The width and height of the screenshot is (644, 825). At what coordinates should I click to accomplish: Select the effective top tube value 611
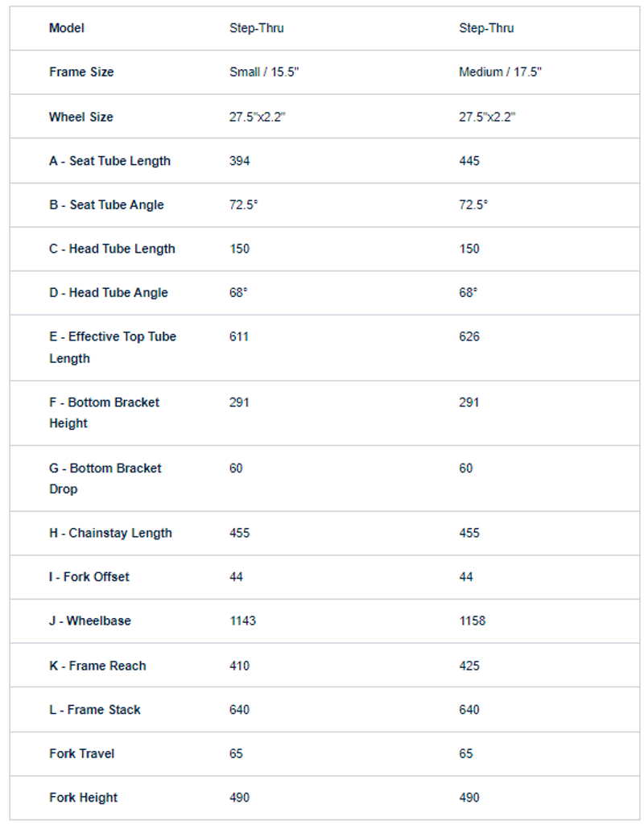tap(239, 336)
